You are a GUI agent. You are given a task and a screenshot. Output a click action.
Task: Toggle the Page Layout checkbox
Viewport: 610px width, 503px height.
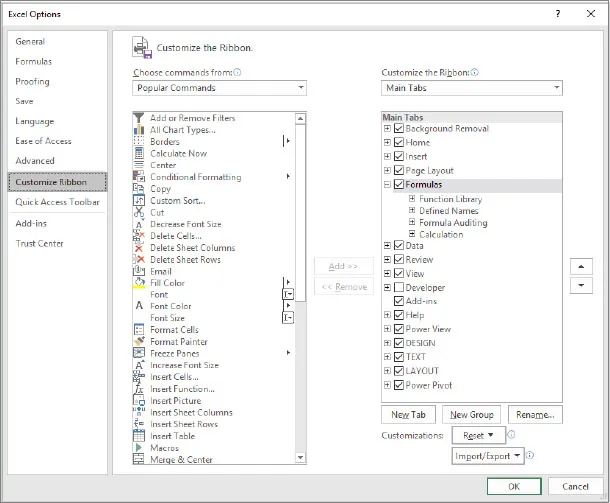(x=399, y=171)
